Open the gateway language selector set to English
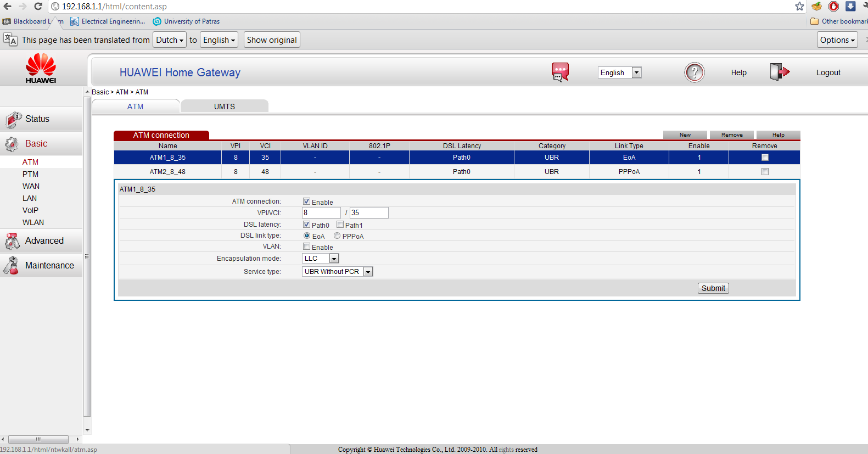The height and width of the screenshot is (454, 868). coord(620,72)
